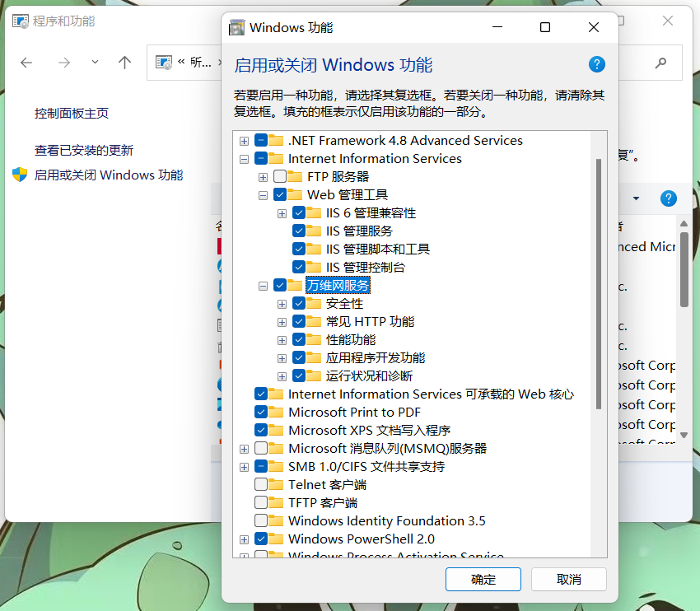Expand 运行状况和诊断 node

click(x=282, y=376)
